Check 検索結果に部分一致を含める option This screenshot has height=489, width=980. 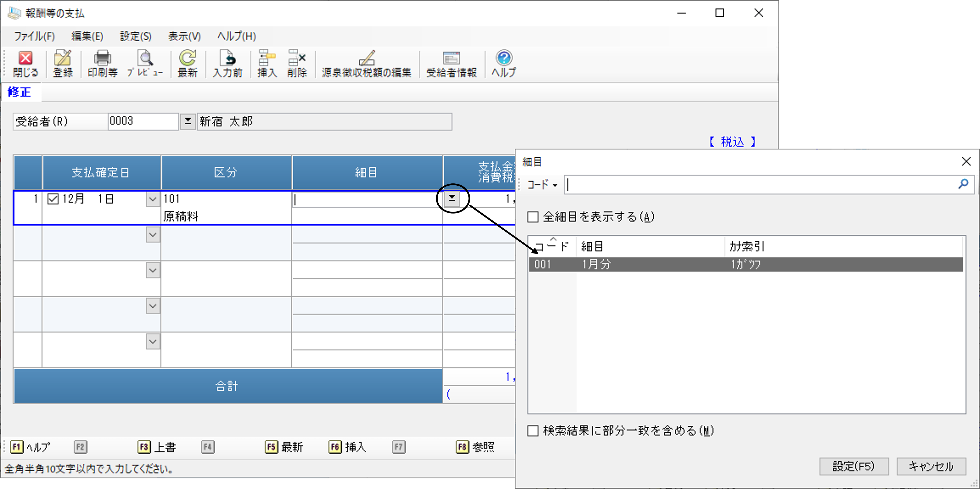click(533, 431)
